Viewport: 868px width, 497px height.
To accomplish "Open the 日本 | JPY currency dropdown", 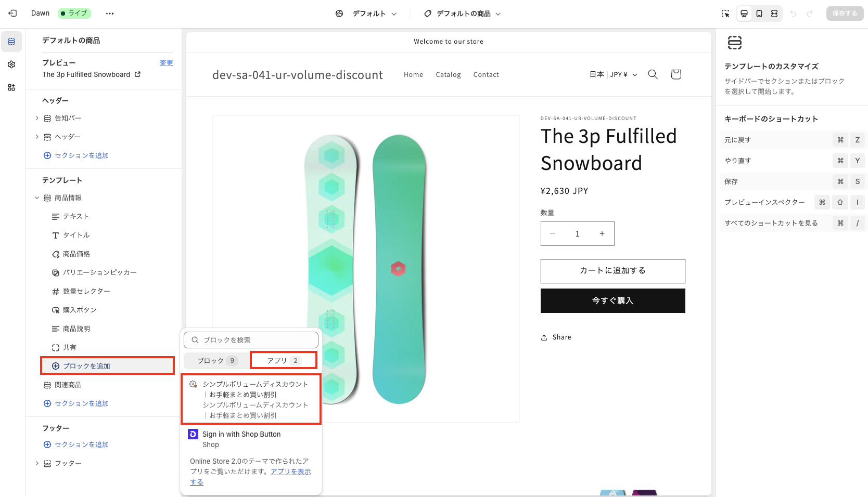I will click(612, 74).
